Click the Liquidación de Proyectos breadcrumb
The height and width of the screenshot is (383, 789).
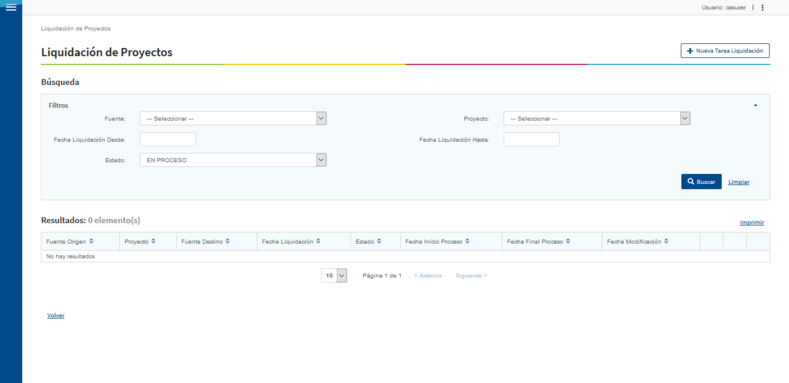[x=76, y=29]
